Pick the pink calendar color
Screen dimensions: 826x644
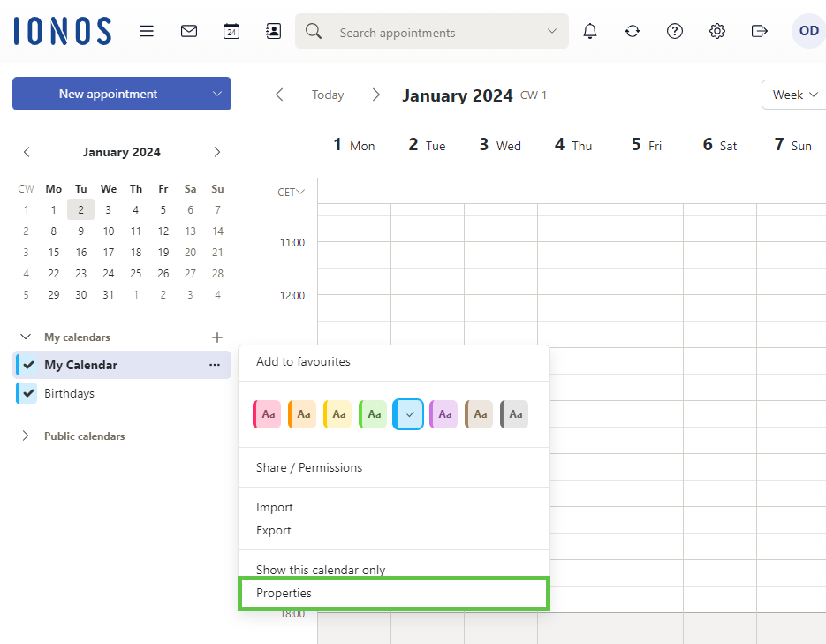267,414
